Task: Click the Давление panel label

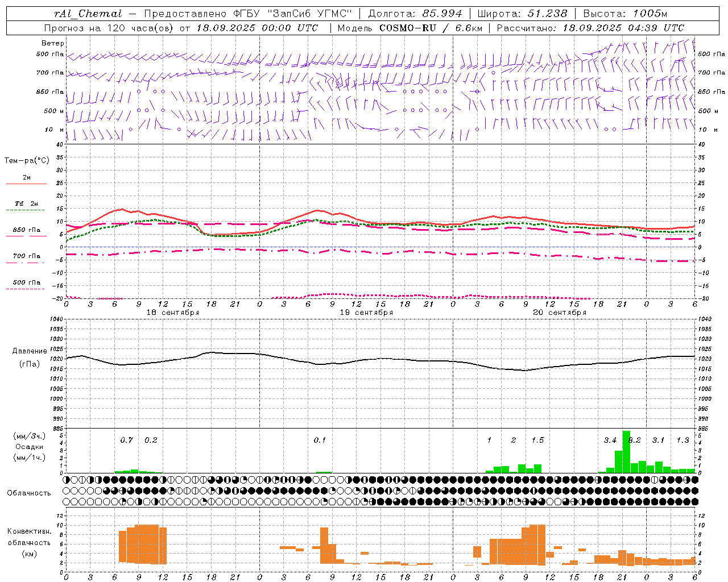Action: click(30, 351)
